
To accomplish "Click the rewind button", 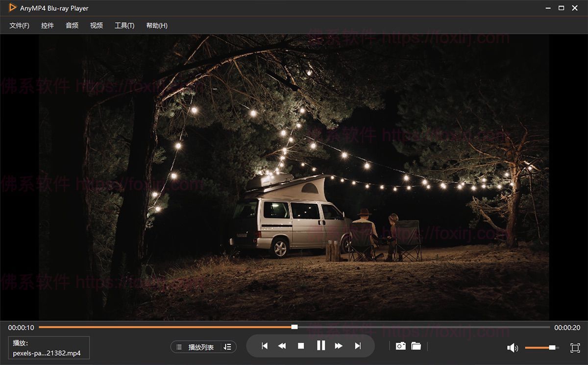I will point(282,346).
